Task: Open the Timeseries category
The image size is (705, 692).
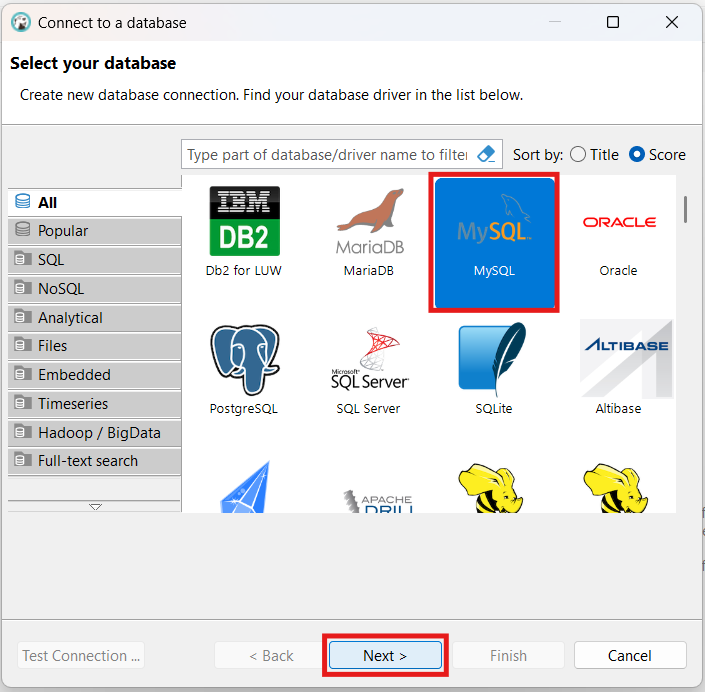Action: (x=95, y=404)
